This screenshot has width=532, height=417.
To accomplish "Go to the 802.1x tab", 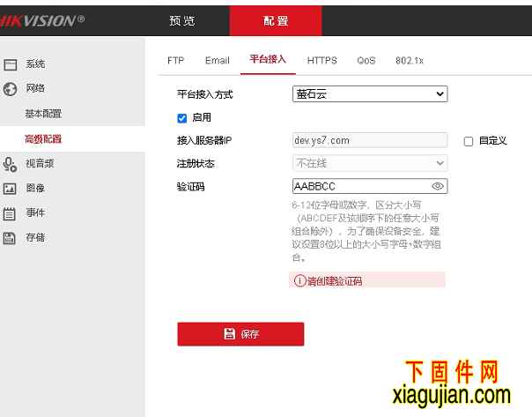I will click(410, 61).
